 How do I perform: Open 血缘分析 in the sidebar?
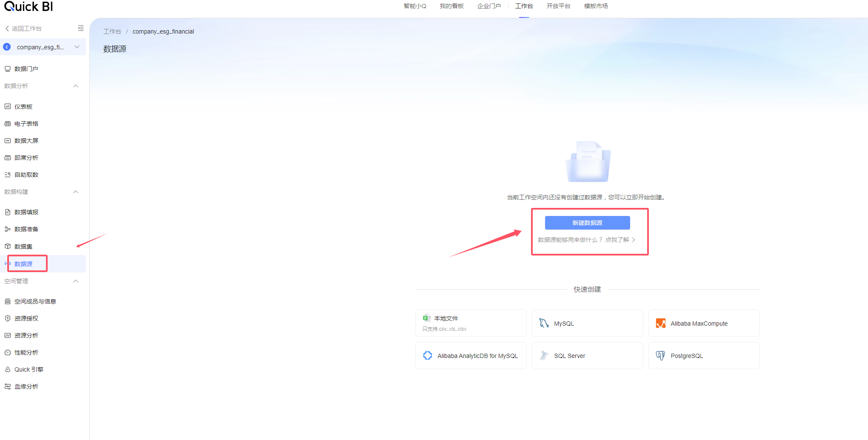26,386
